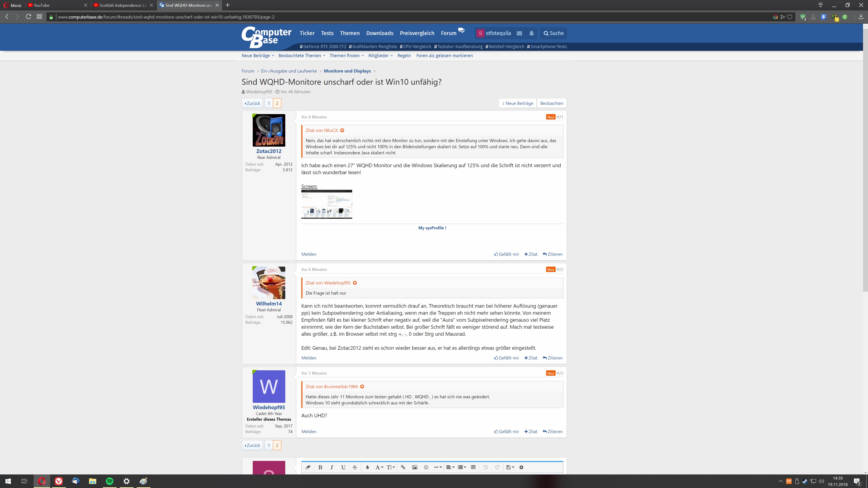Open the smiley emoji picker
Screen dimensions: 868x488
tap(426, 467)
